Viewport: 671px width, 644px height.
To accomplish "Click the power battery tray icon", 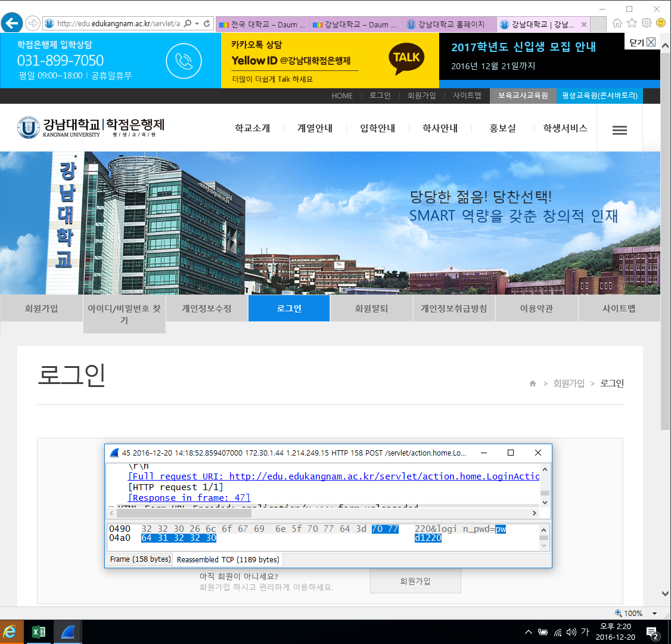I will (x=543, y=632).
